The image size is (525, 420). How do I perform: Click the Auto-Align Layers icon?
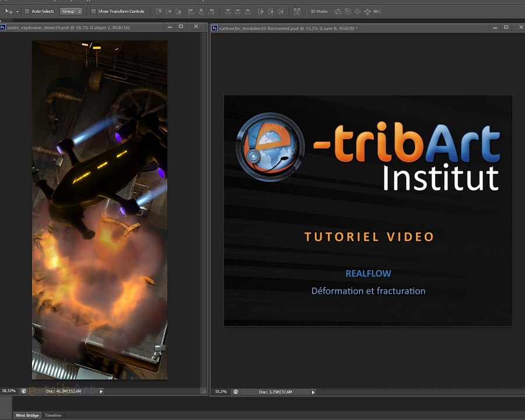pyautogui.click(x=297, y=12)
